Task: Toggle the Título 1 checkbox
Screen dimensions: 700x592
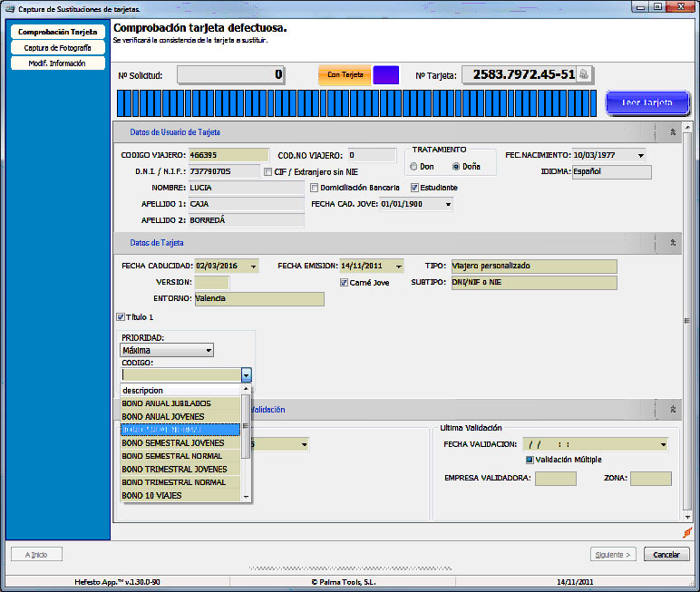Action: tap(121, 317)
